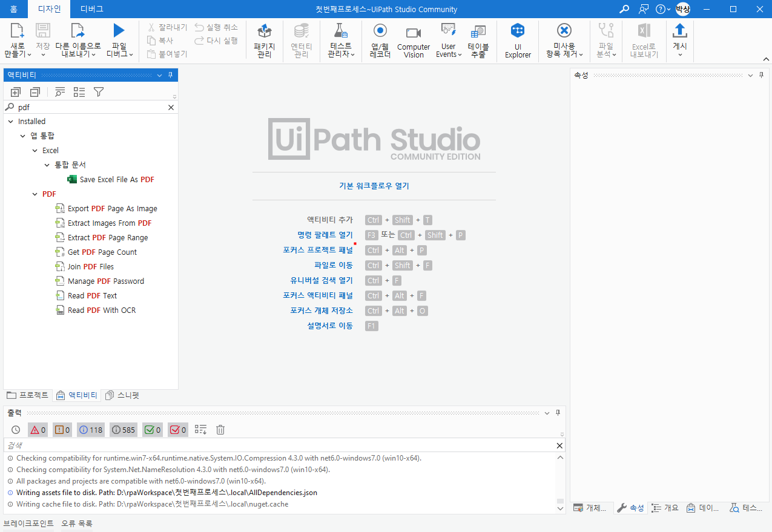Click the Publish (게시) upload icon
This screenshot has height=532, width=772.
tap(680, 30)
